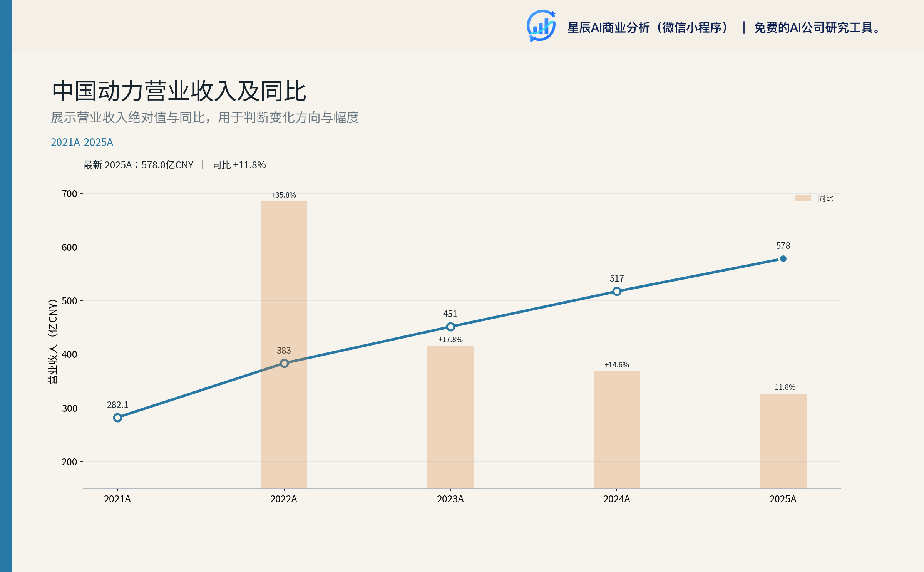The width and height of the screenshot is (924, 572).
Task: Click the data value label 383
Action: tap(284, 351)
